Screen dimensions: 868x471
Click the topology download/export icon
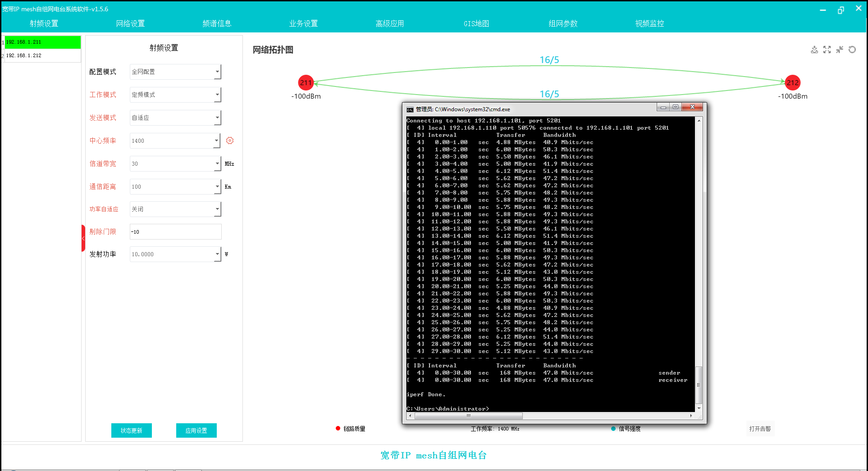click(814, 50)
